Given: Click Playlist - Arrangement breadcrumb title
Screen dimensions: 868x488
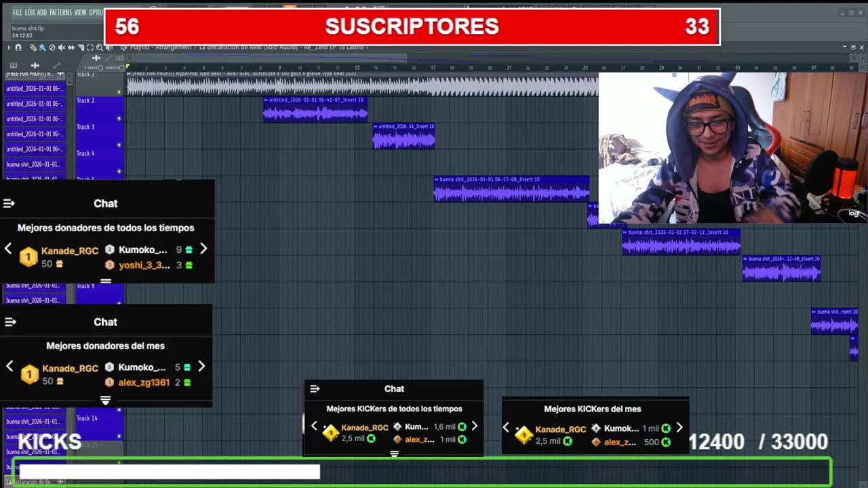Looking at the screenshot, I should (161, 47).
